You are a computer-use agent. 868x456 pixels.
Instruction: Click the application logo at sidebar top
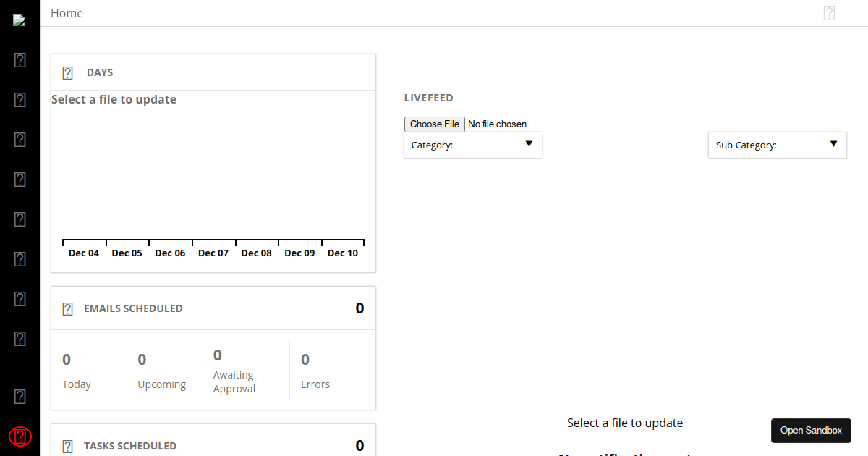pyautogui.click(x=20, y=20)
